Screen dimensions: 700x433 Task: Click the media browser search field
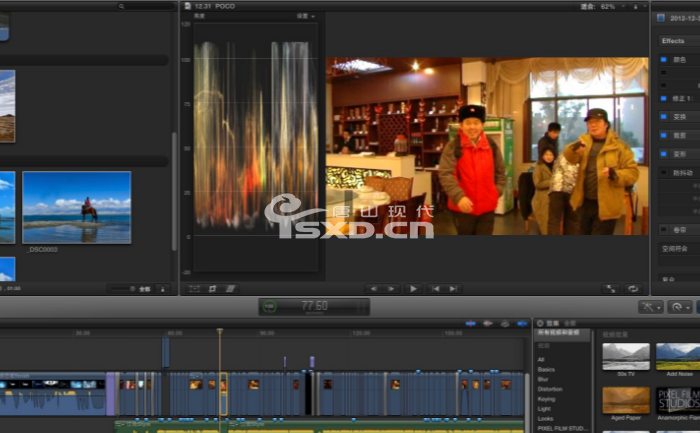(146, 6)
